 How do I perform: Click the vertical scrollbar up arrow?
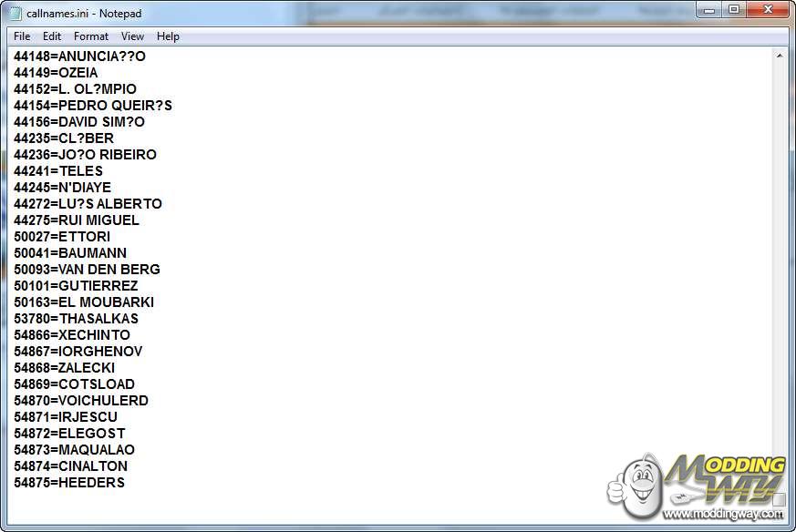tap(780, 56)
